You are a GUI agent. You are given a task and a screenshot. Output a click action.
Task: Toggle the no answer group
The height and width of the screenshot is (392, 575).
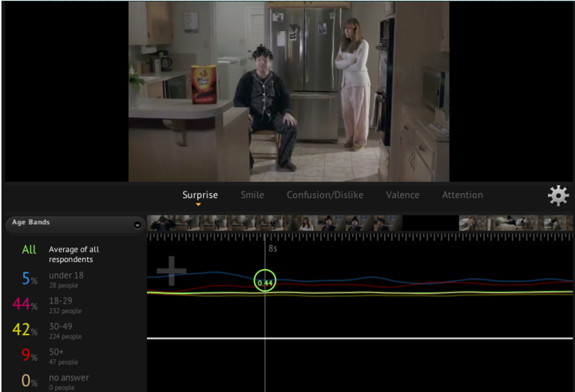click(x=55, y=382)
